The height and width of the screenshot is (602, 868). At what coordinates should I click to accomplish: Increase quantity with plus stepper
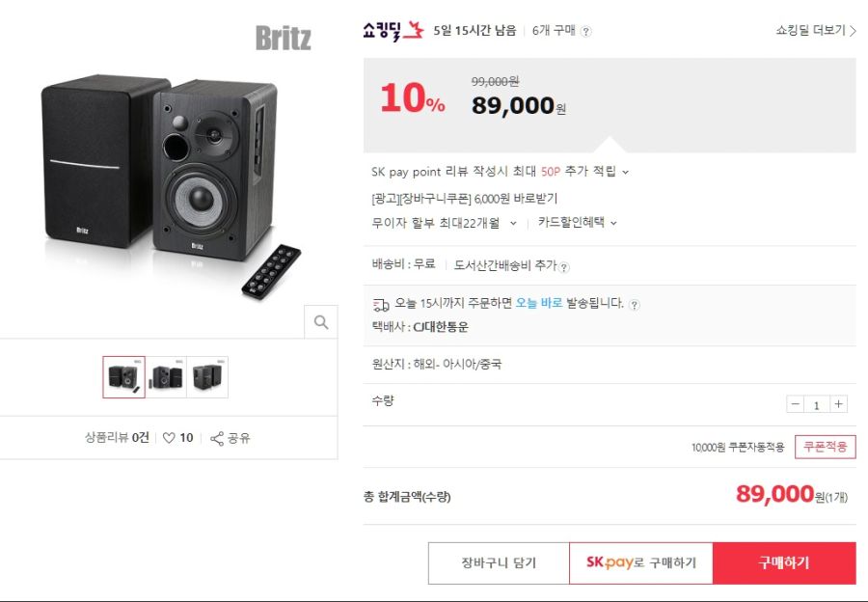tap(840, 404)
